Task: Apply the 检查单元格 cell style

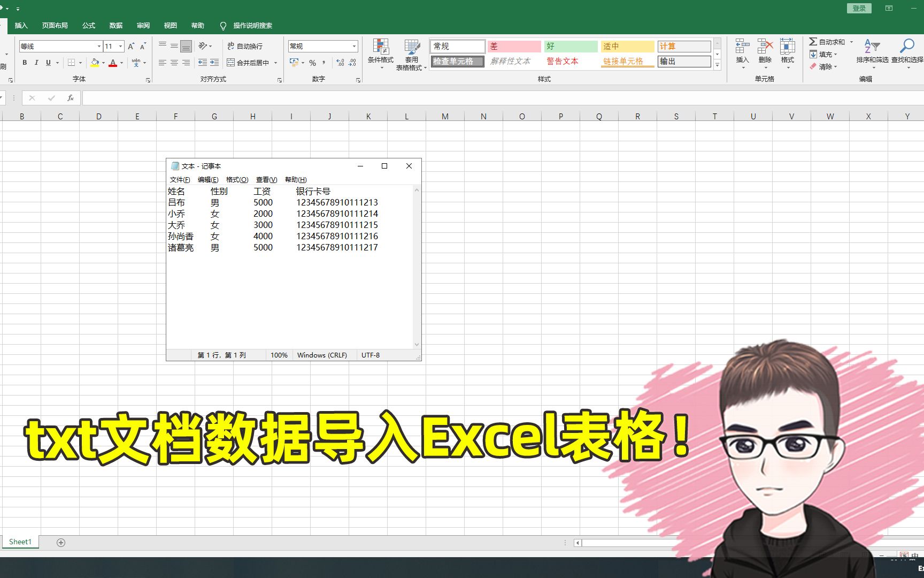Action: (x=457, y=61)
